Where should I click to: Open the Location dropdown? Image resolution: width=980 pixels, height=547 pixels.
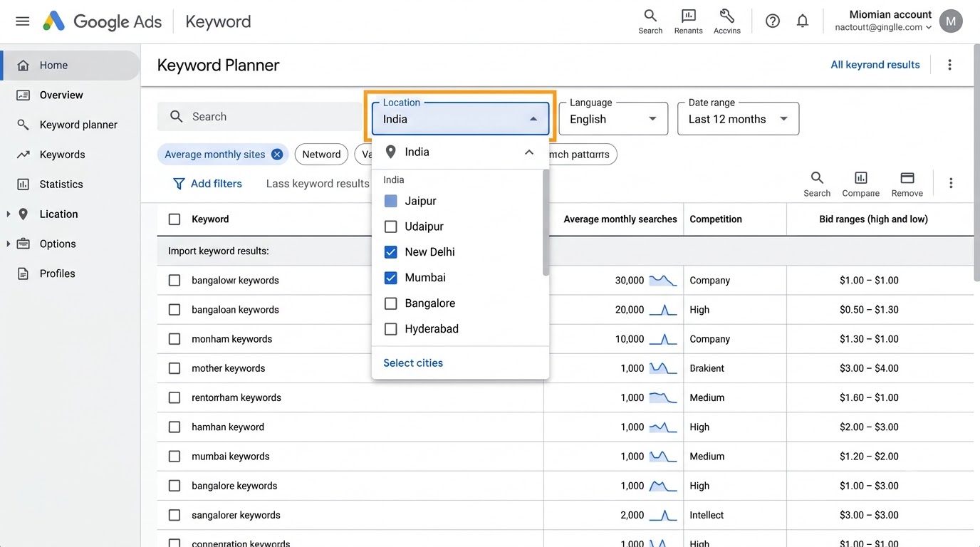461,118
